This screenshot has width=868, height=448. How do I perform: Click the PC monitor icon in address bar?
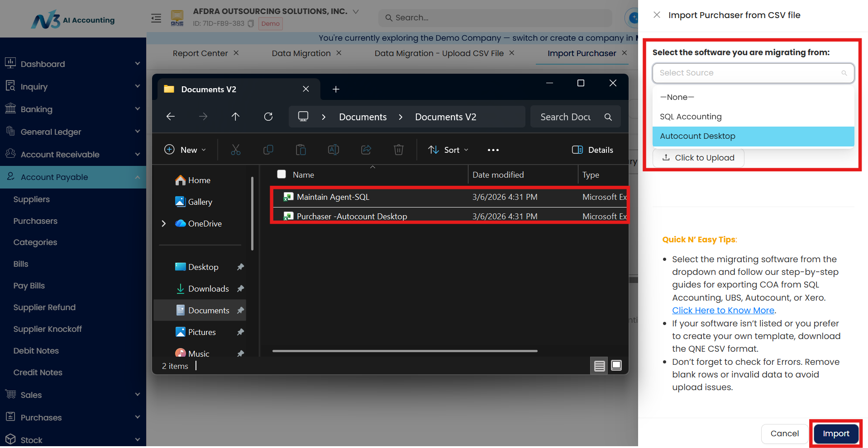coord(303,117)
